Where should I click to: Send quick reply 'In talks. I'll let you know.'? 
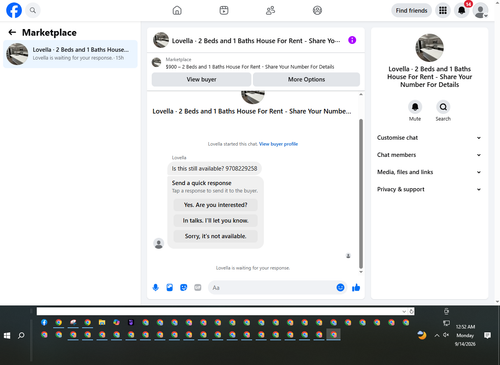point(215,221)
